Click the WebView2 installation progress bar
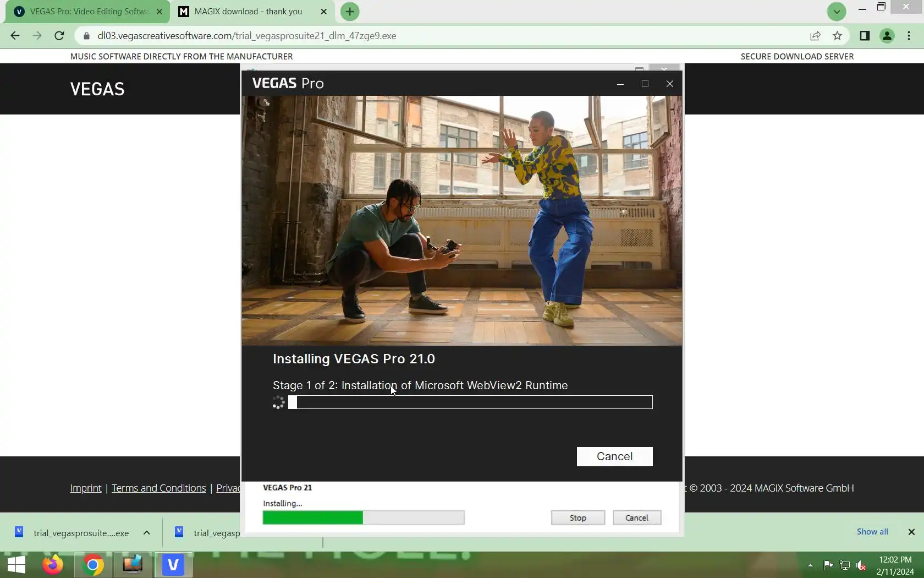 tap(471, 402)
